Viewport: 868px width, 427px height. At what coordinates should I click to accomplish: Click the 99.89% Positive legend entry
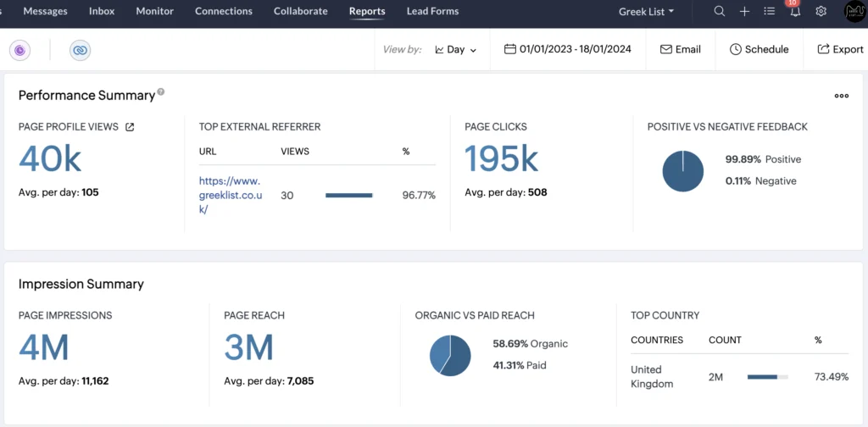[763, 159]
